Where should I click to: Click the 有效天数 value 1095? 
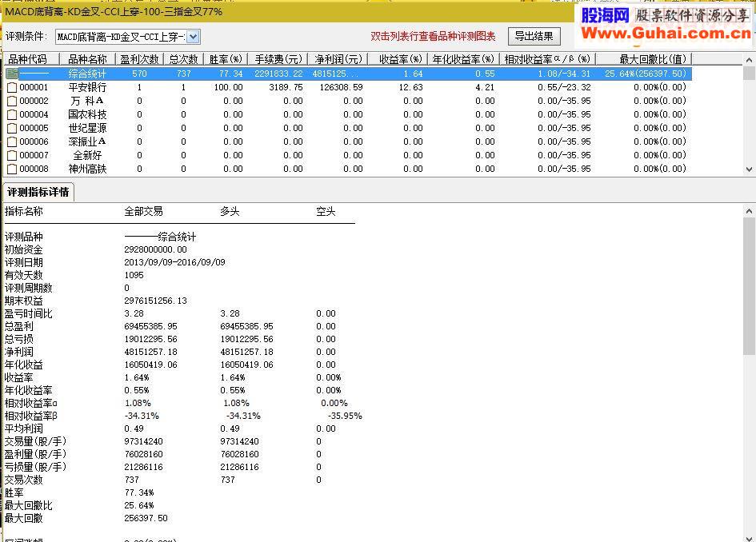pos(134,275)
